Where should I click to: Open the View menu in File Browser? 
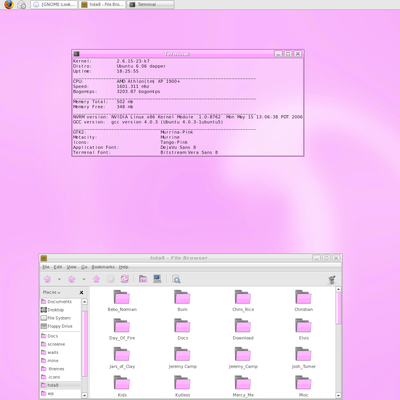pos(71,267)
